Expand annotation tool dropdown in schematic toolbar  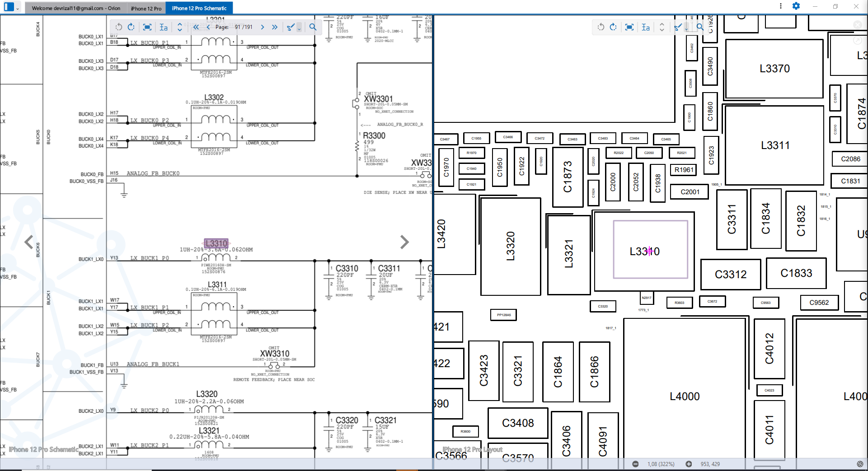click(299, 28)
